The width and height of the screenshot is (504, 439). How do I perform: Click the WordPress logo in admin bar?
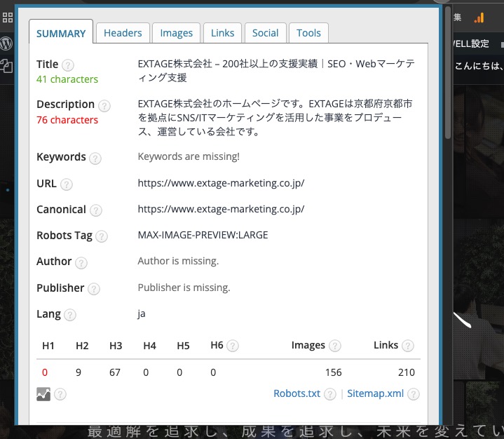point(6,43)
